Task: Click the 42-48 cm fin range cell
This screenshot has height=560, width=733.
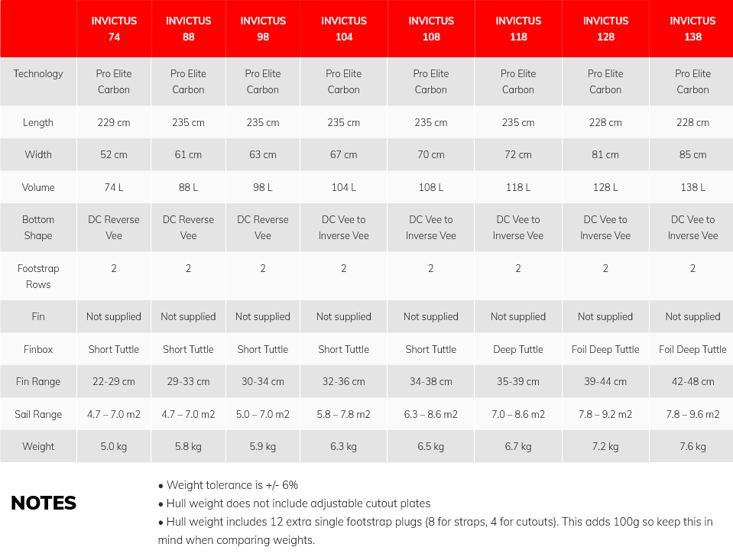Action: [x=692, y=381]
